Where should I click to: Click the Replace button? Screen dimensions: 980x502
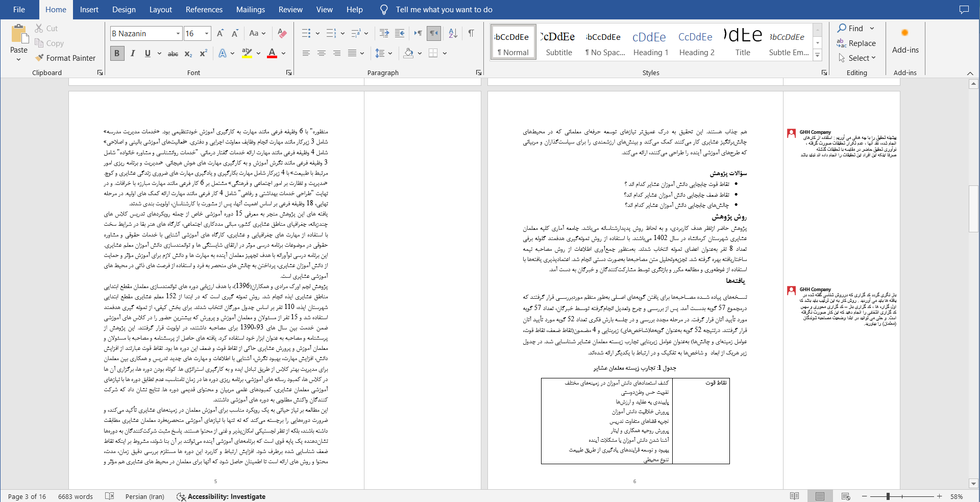(x=856, y=43)
